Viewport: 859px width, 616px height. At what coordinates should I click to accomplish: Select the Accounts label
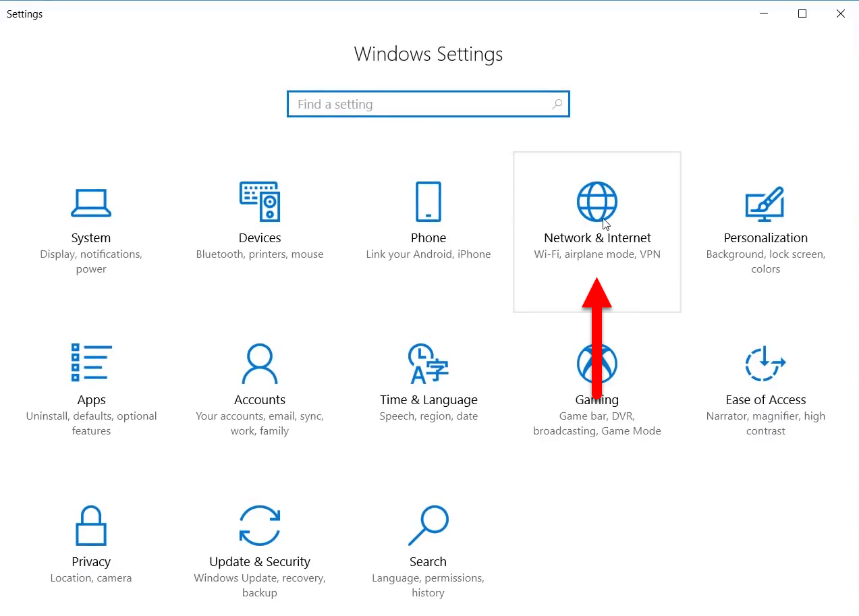tap(260, 399)
